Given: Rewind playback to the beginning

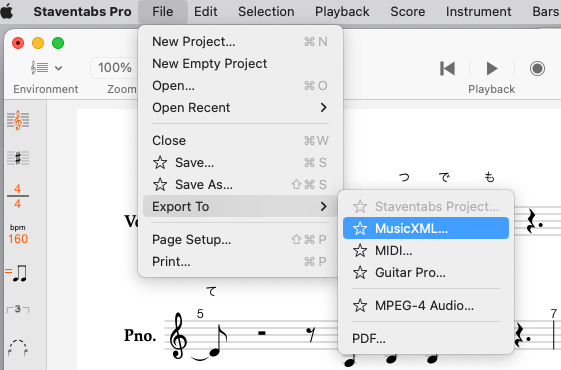Looking at the screenshot, I should 447,68.
